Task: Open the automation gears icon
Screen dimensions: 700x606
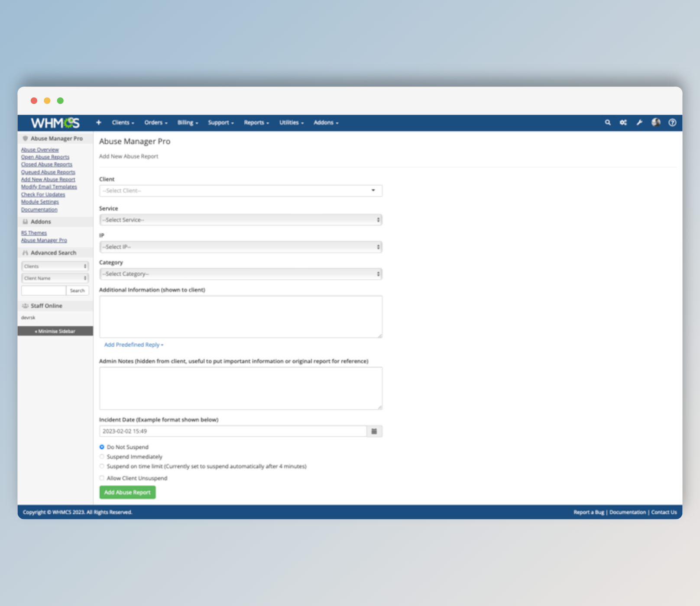Action: (623, 122)
